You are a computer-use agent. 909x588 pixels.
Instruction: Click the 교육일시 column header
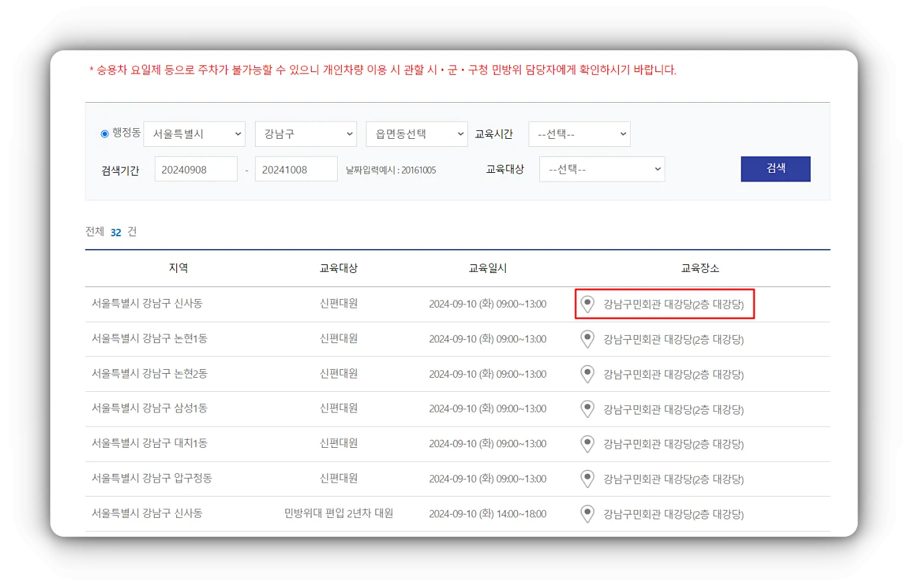[x=488, y=268]
